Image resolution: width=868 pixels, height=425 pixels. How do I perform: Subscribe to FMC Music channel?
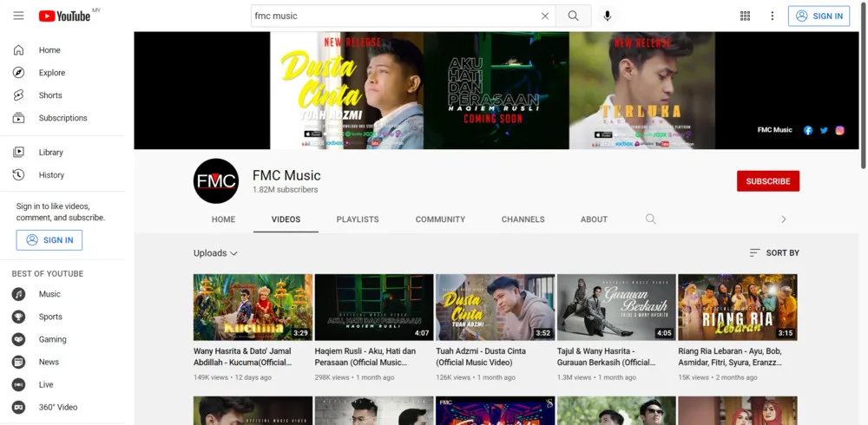[767, 181]
